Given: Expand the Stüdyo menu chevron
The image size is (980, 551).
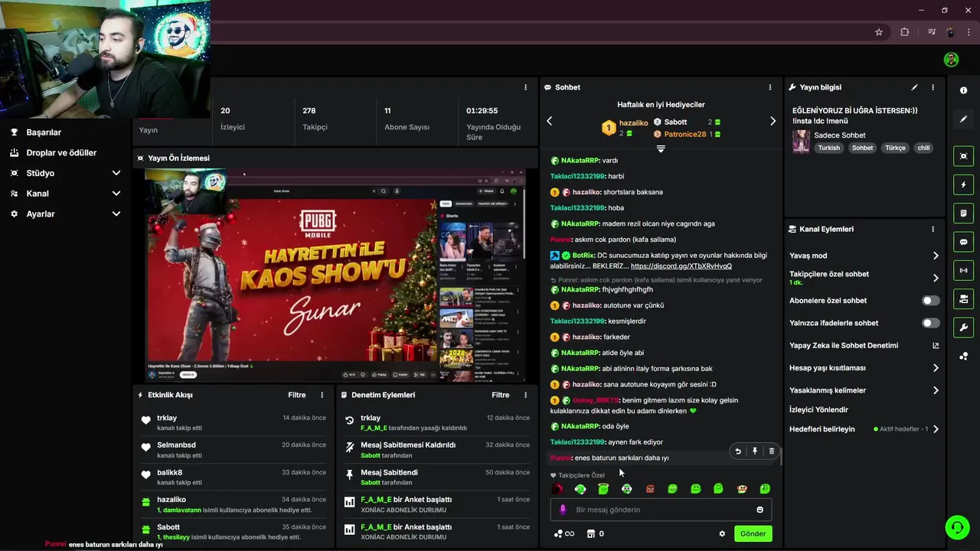Looking at the screenshot, I should [x=116, y=173].
